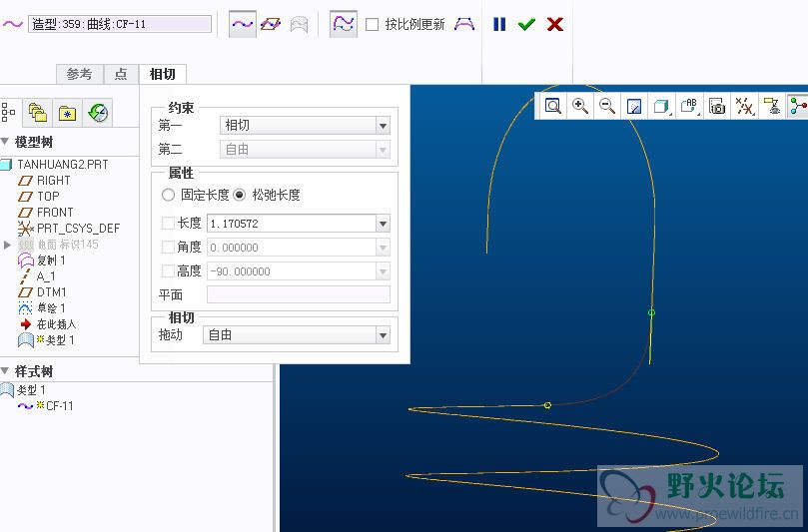Toggle the spin center icon
This screenshot has width=808, height=532.
coord(798,106)
